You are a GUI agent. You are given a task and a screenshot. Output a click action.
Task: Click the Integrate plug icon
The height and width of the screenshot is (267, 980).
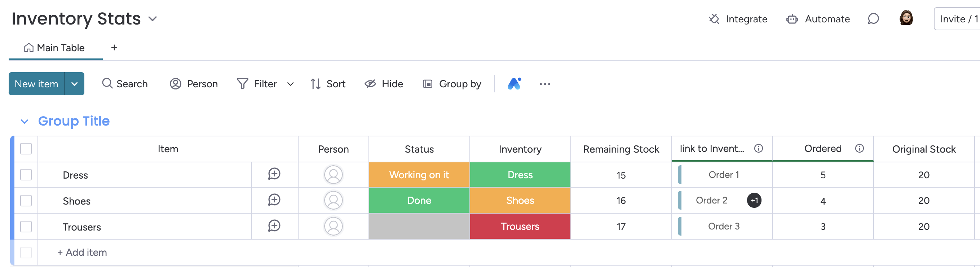(x=714, y=19)
